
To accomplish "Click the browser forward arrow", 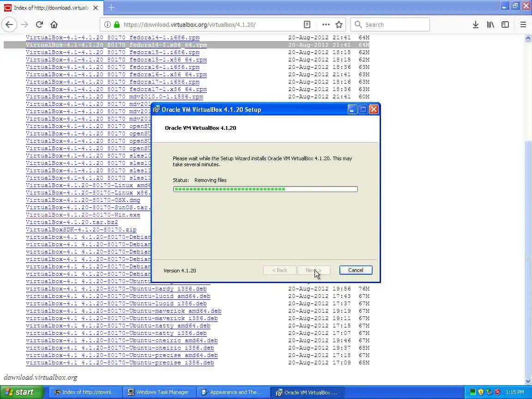I will (24, 24).
